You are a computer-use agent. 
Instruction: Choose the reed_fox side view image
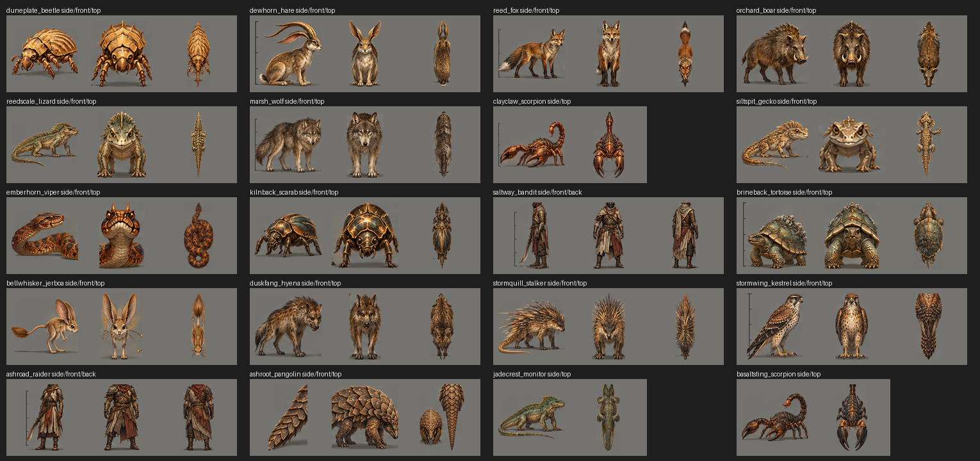coord(532,54)
